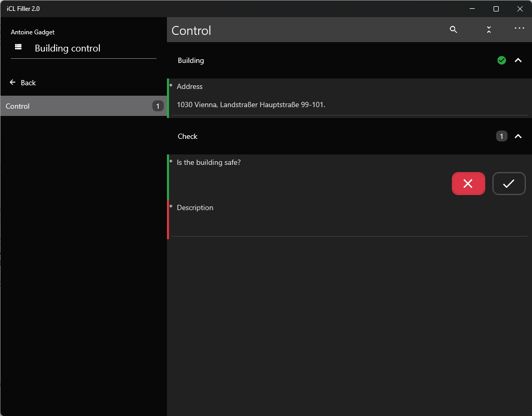532x416 pixels.
Task: Click the Building section header label
Action: [x=191, y=60]
